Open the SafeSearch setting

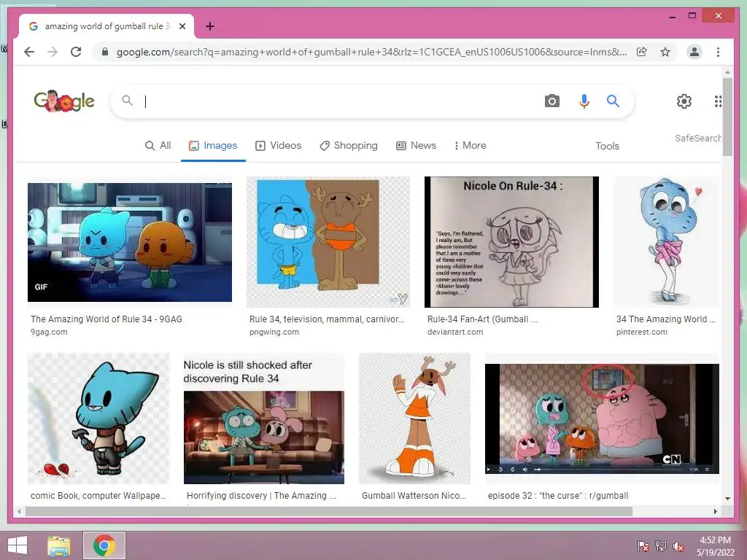click(x=697, y=138)
